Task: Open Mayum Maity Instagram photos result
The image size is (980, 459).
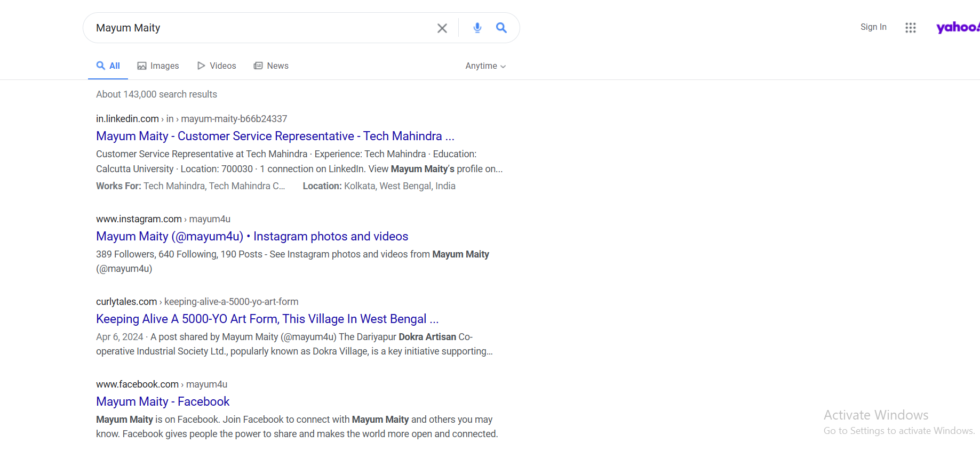Action: [x=252, y=237]
